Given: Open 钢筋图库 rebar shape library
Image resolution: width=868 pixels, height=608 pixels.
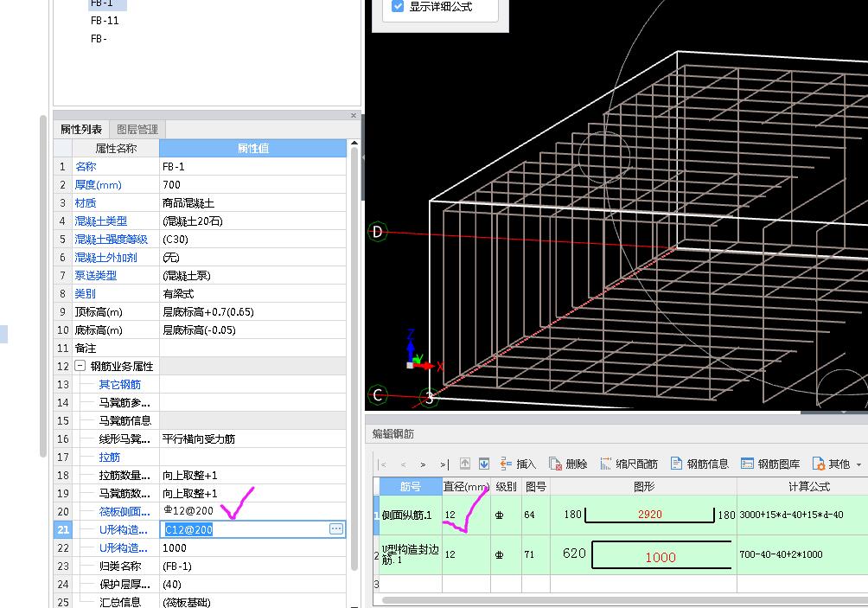Looking at the screenshot, I should point(770,464).
